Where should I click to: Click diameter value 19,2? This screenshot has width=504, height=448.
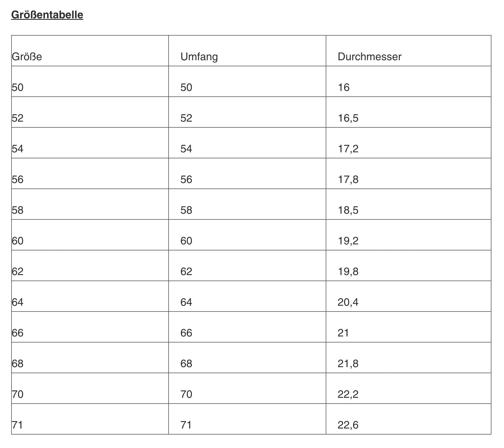click(348, 241)
